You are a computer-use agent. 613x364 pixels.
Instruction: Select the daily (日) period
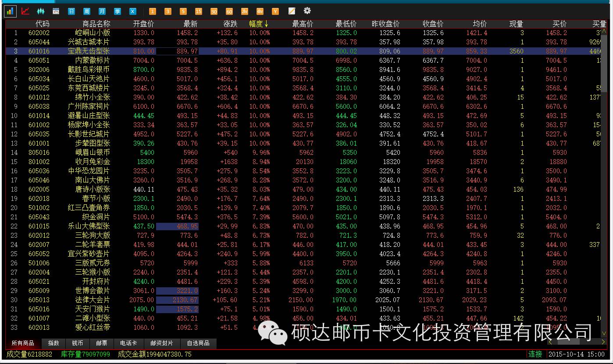coord(71,11)
